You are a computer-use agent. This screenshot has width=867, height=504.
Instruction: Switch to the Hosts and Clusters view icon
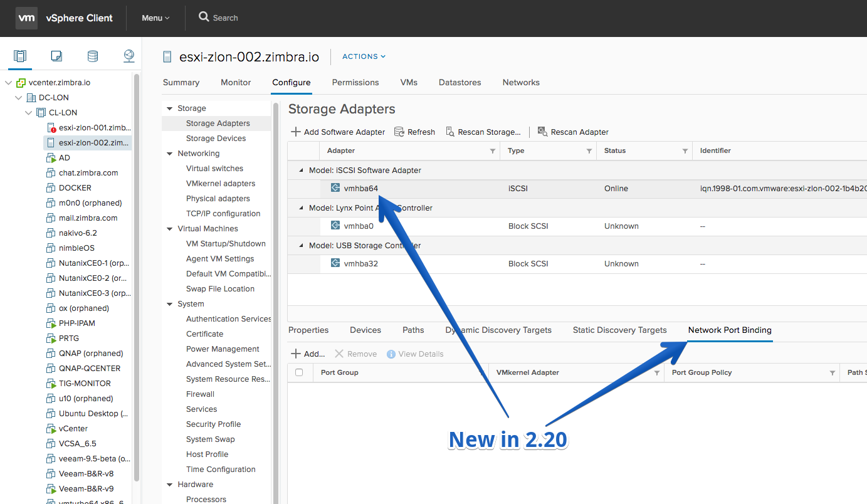[x=20, y=56]
